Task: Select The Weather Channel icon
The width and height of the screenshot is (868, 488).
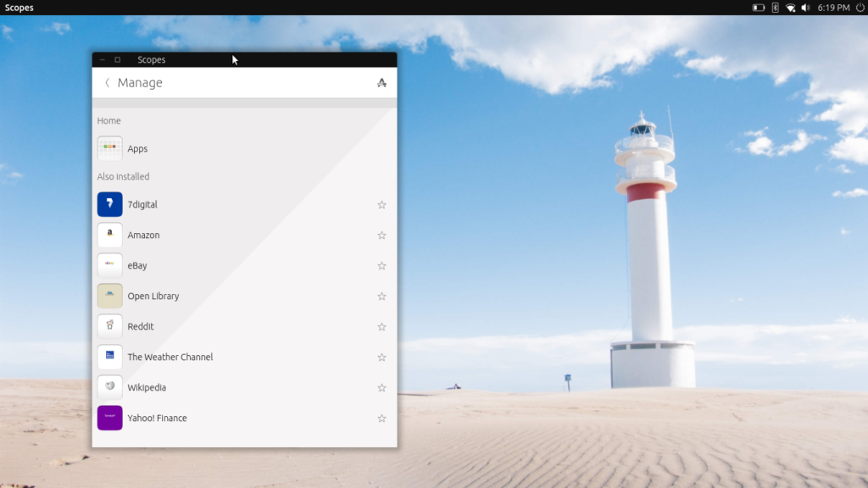Action: (109, 357)
